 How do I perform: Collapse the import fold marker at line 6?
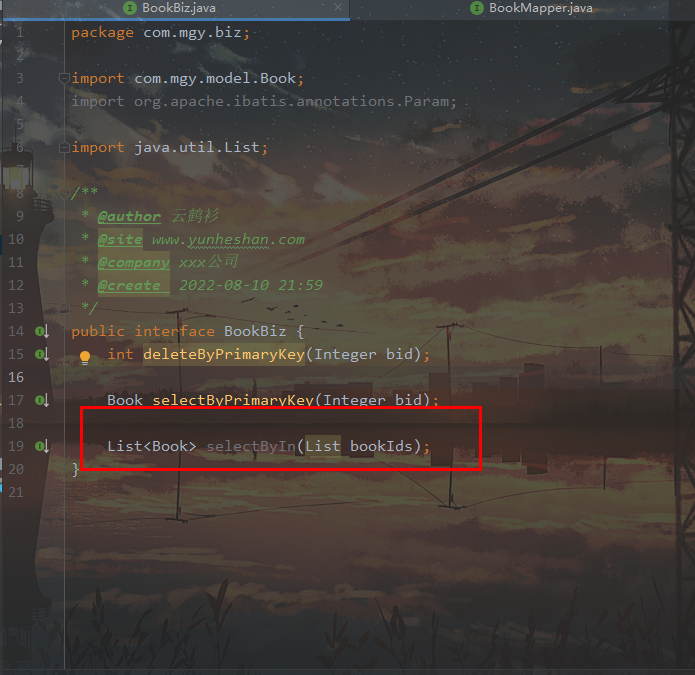coord(64,147)
